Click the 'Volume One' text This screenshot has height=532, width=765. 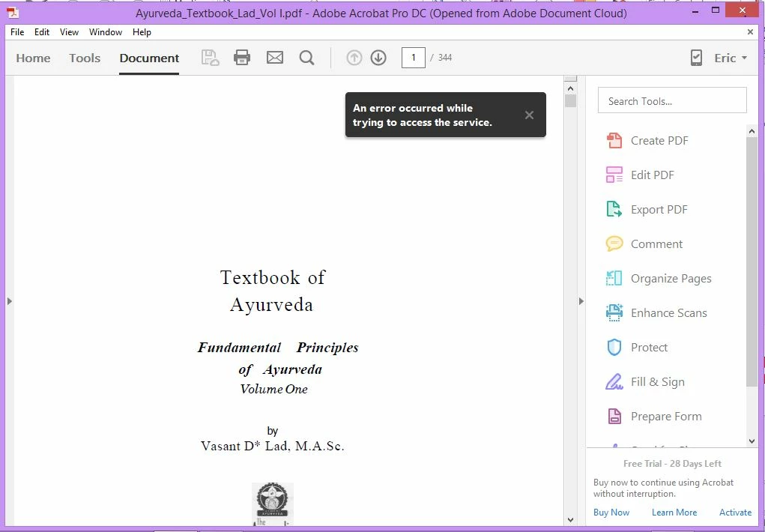tap(273, 389)
